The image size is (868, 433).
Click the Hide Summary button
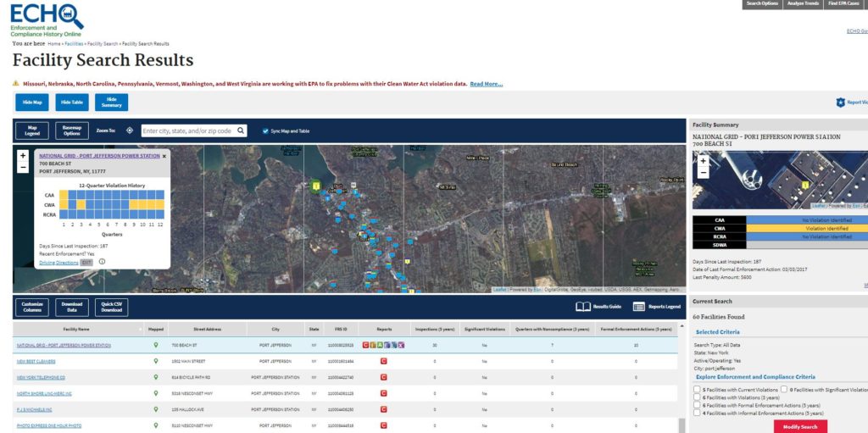pos(111,103)
